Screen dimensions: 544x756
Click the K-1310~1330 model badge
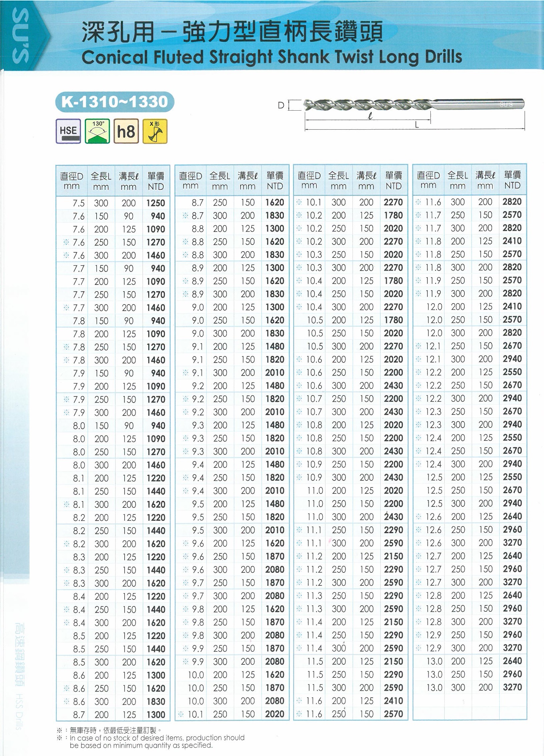point(115,102)
